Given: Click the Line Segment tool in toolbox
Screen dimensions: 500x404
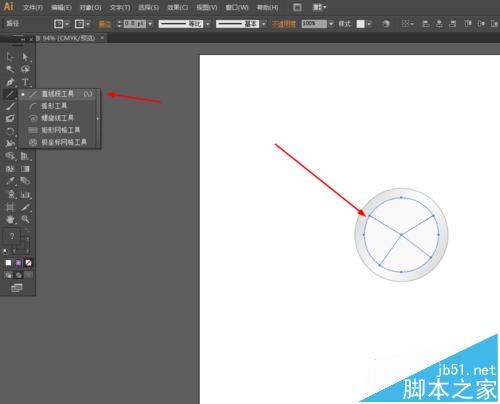Looking at the screenshot, I should (10, 94).
